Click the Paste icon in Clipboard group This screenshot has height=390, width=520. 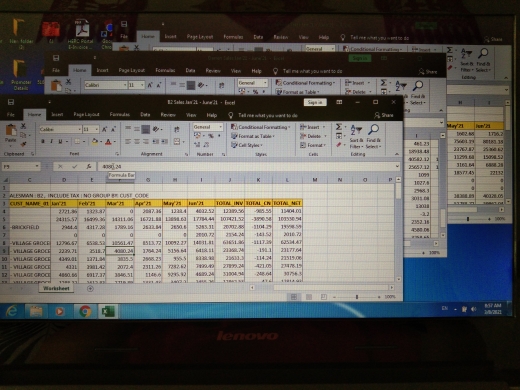(x=11, y=132)
